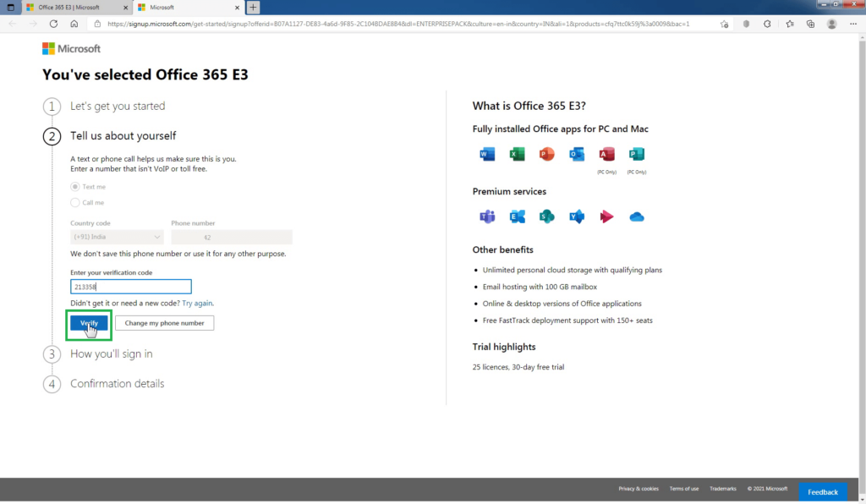Click the Exchange service icon
866x504 pixels.
pyautogui.click(x=517, y=216)
